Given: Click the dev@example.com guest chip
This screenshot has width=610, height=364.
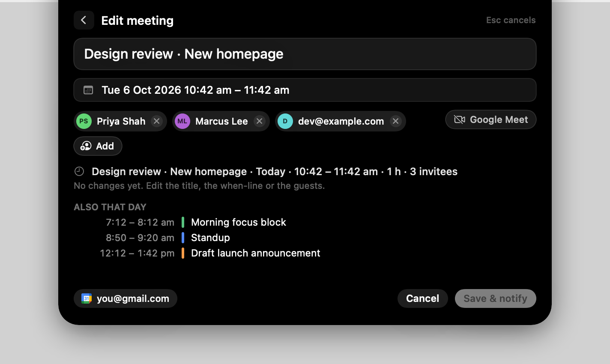Looking at the screenshot, I should point(341,121).
